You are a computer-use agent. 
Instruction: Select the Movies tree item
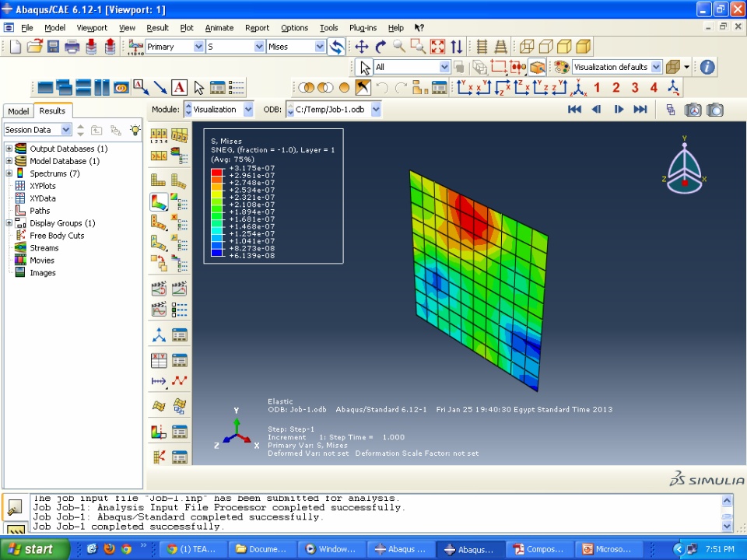(x=42, y=260)
